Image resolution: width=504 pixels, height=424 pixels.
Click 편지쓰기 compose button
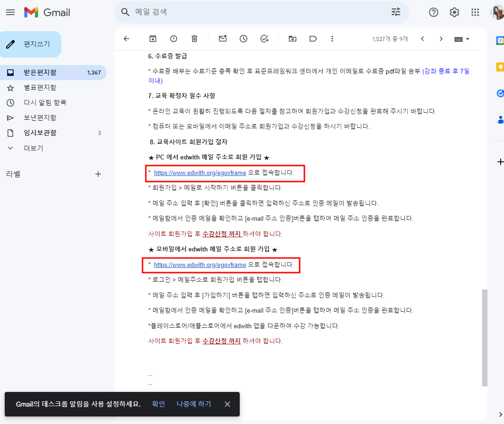click(31, 44)
